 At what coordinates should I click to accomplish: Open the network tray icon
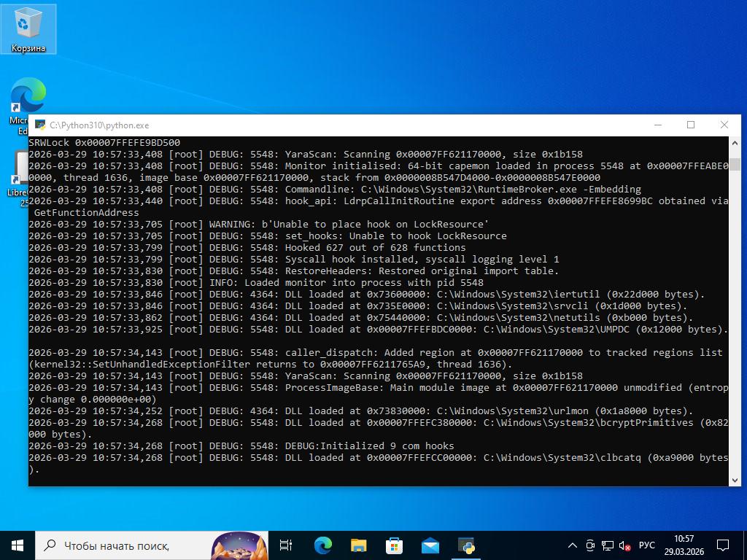[607, 545]
